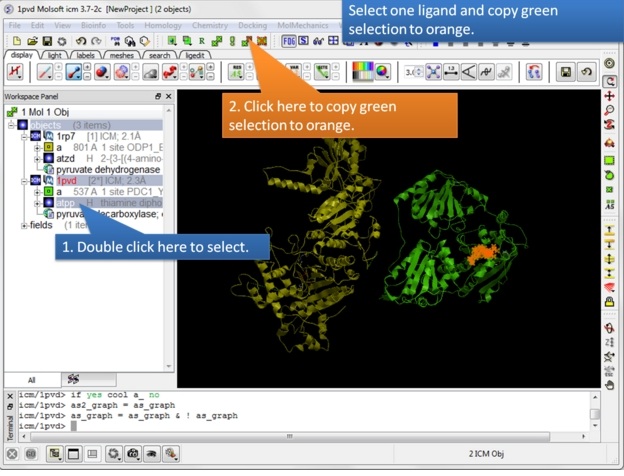Close the Workspace Panel
This screenshot has height=476, width=624.
[x=168, y=96]
